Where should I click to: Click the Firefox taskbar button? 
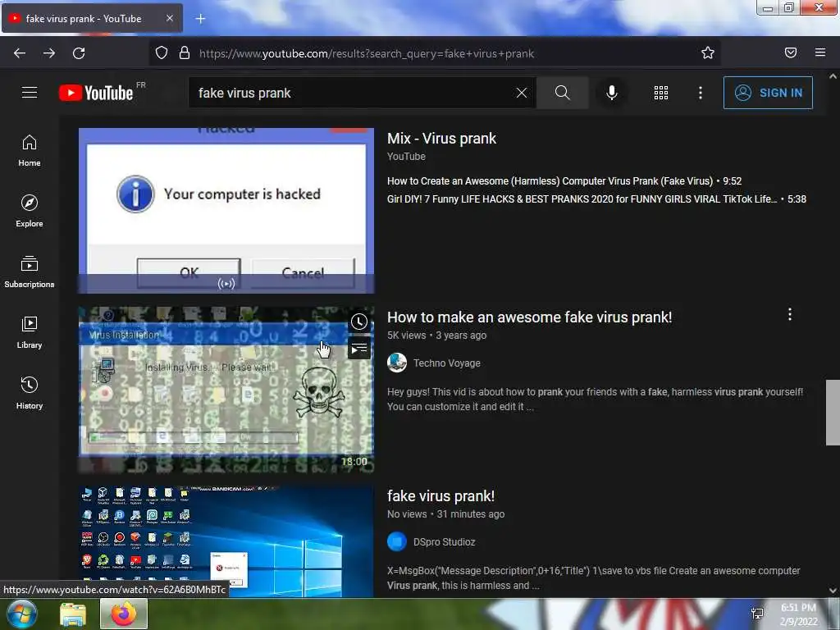tap(124, 614)
